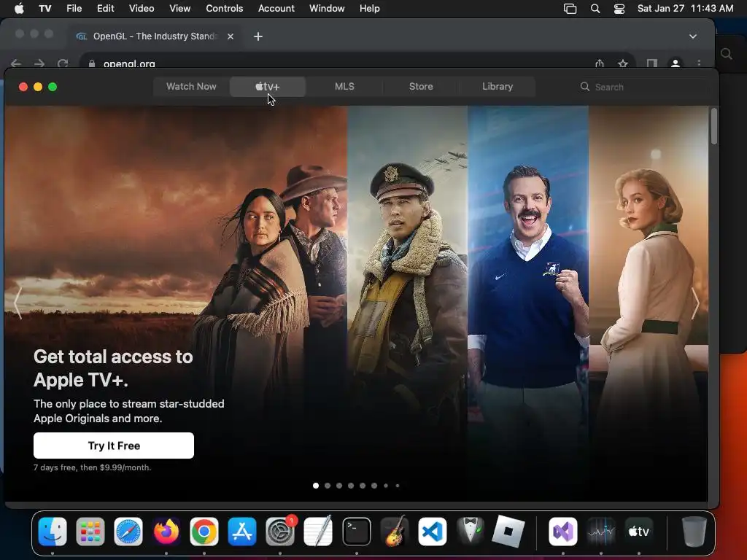Open Visual Studio Code in dock
The image size is (747, 560).
pyautogui.click(x=432, y=532)
